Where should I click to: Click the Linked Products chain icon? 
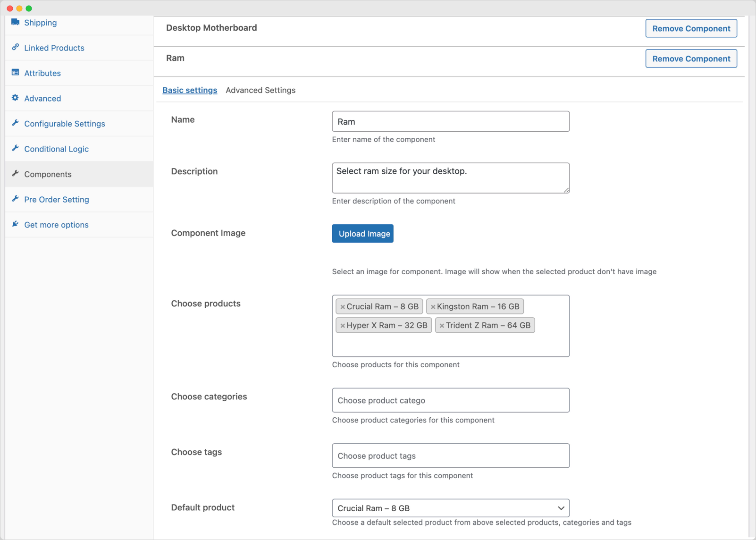pyautogui.click(x=16, y=48)
